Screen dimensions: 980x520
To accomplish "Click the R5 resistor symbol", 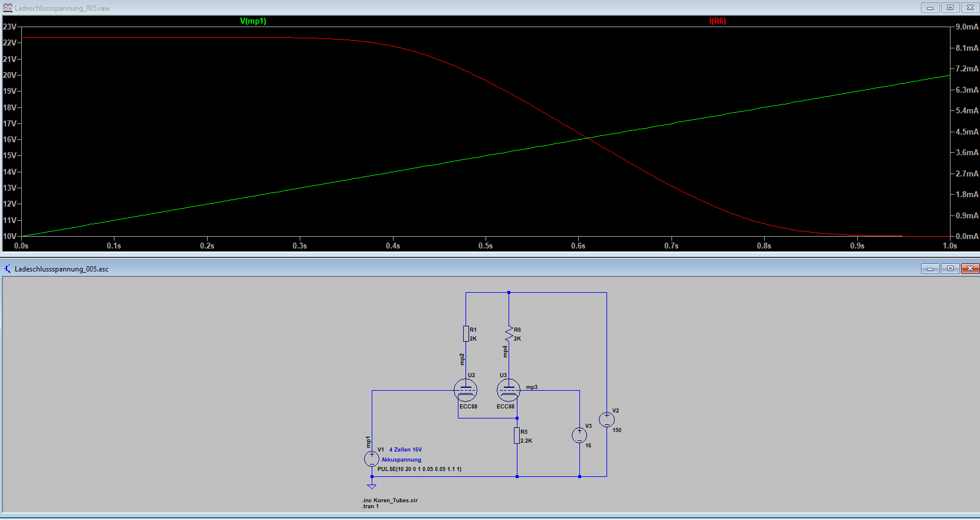I will pyautogui.click(x=517, y=436).
